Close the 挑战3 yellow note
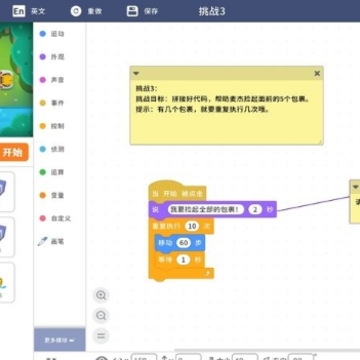Screen dimensions: 360x360 click(317, 73)
